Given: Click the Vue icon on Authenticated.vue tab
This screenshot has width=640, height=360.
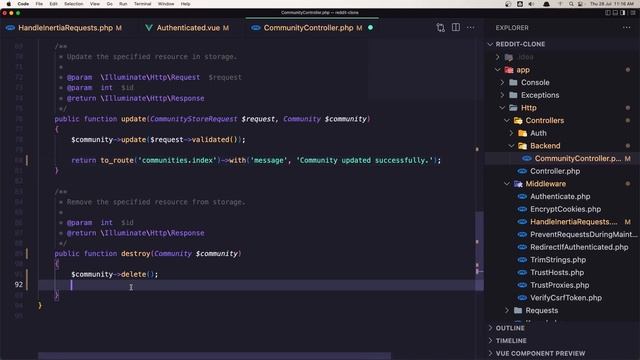Looking at the screenshot, I should point(149,28).
